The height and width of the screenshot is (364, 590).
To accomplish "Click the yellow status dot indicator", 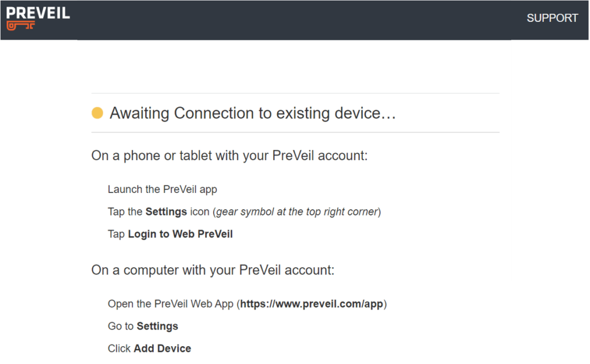I will tap(97, 113).
